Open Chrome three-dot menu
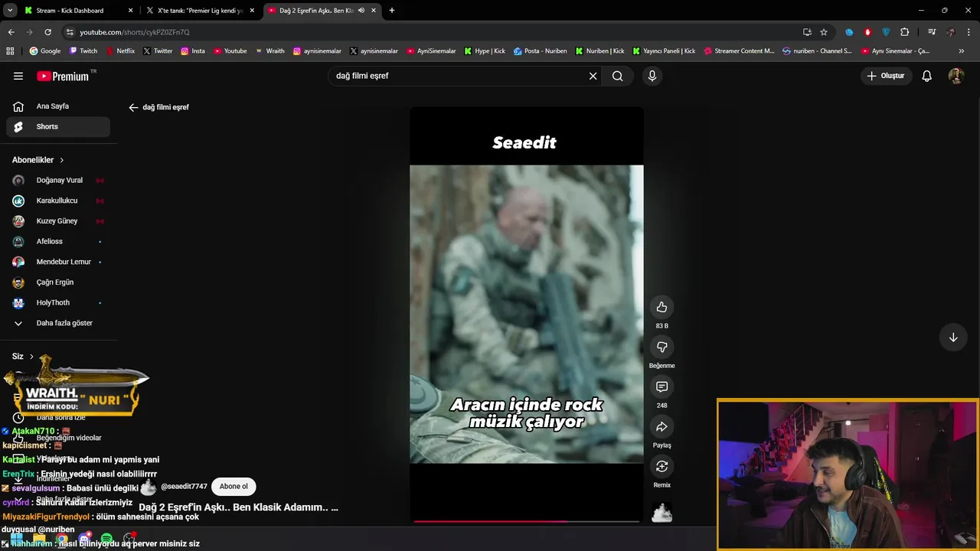The image size is (980, 551). [x=969, y=32]
